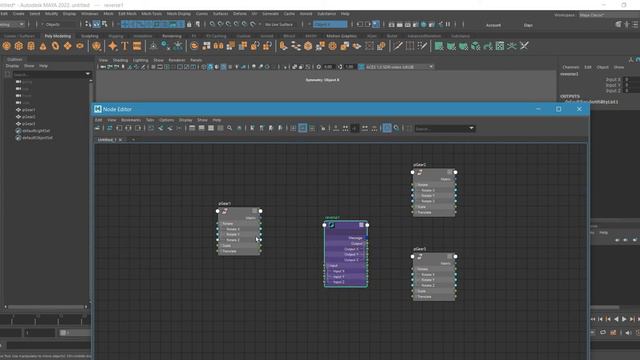
Task: Click the Channels menu in Channel Box
Action: pos(571,67)
